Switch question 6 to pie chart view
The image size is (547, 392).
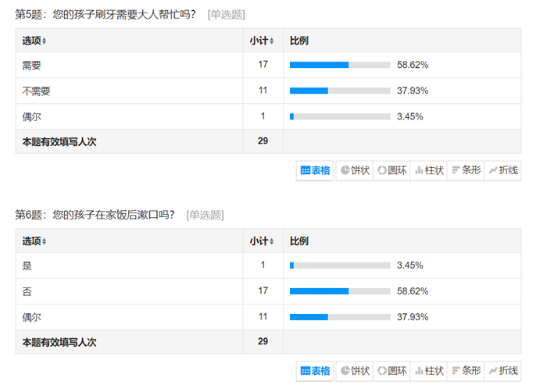tap(354, 371)
